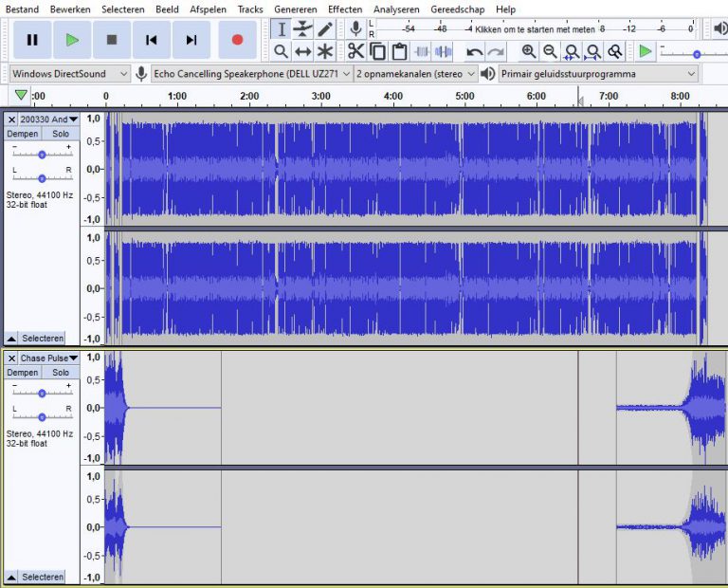Image resolution: width=728 pixels, height=588 pixels.
Task: Click Trim audio outside selection icon
Action: [422, 51]
